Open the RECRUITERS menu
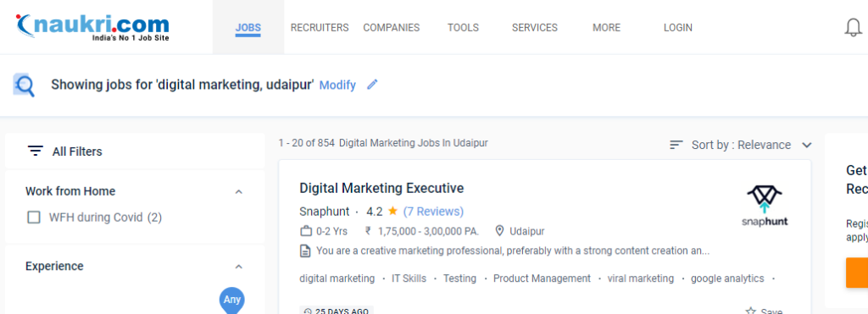The height and width of the screenshot is (314, 868). tap(320, 28)
